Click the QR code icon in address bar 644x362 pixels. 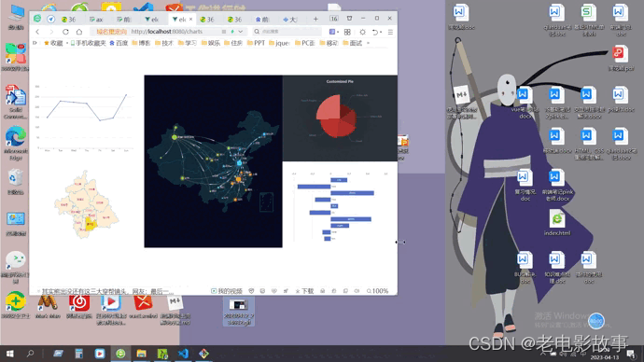pyautogui.click(x=224, y=32)
